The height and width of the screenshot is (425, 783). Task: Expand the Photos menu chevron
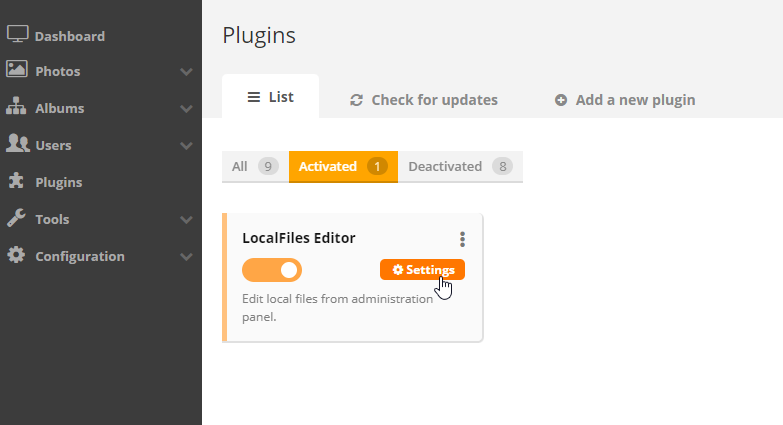186,72
